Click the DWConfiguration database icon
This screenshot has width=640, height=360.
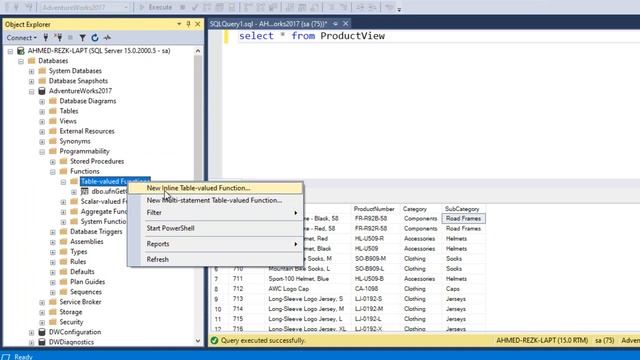tap(42, 332)
